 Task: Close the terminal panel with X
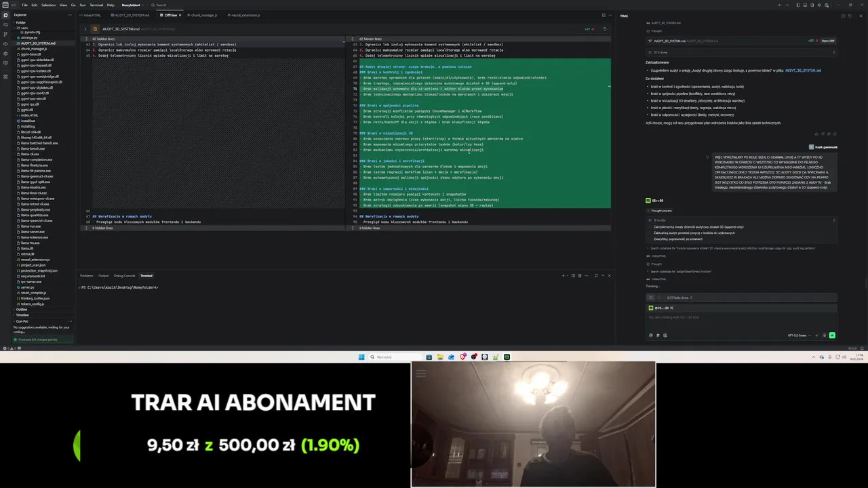(x=609, y=276)
